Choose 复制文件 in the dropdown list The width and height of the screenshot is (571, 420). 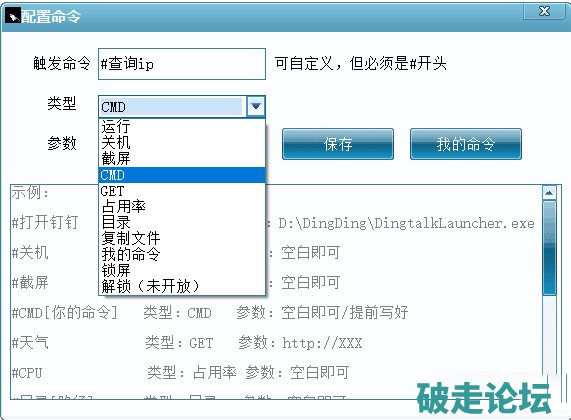pyautogui.click(x=182, y=238)
